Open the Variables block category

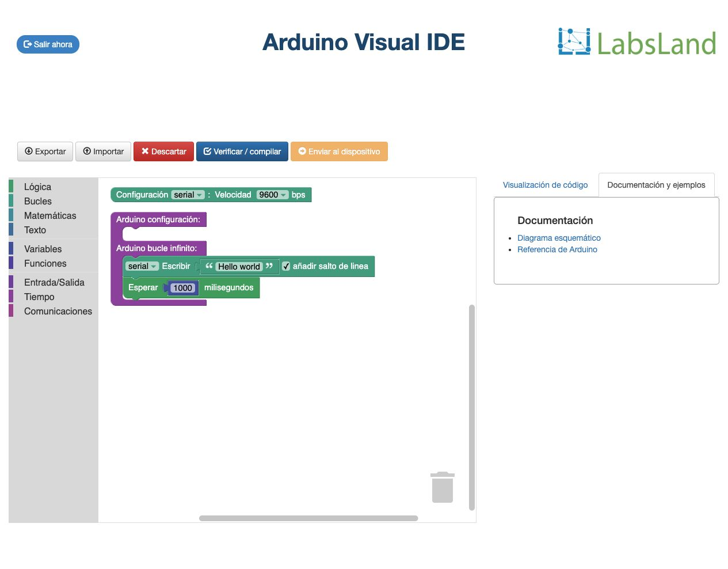(54, 249)
